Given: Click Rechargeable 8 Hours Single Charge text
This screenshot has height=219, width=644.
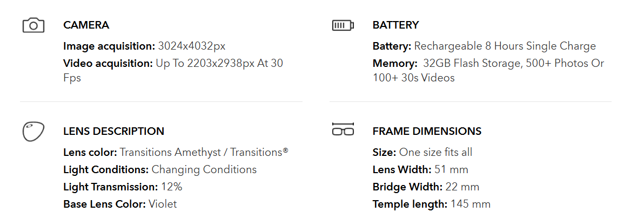Looking at the screenshot, I should [505, 46].
